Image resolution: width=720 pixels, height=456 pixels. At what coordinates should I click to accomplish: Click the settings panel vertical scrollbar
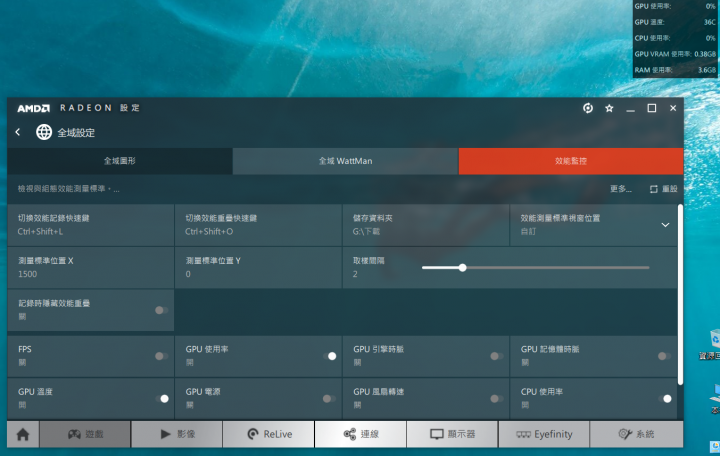pyautogui.click(x=680, y=295)
